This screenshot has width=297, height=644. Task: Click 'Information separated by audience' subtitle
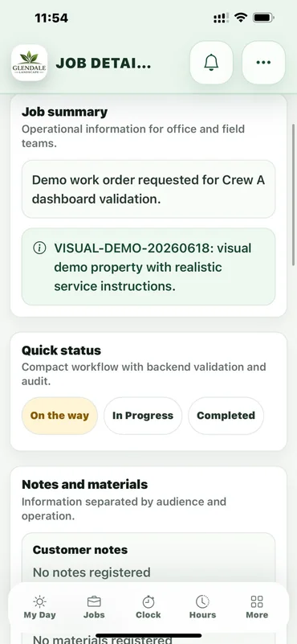click(124, 508)
